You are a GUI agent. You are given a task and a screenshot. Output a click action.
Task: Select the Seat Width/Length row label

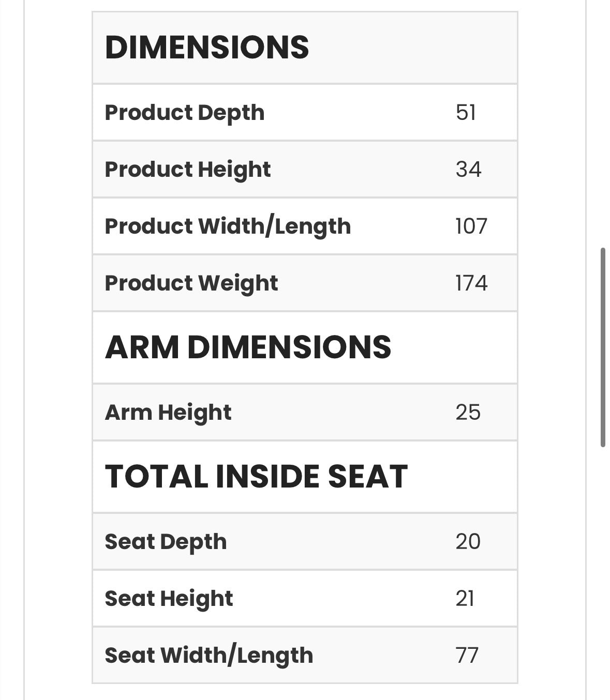209,656
